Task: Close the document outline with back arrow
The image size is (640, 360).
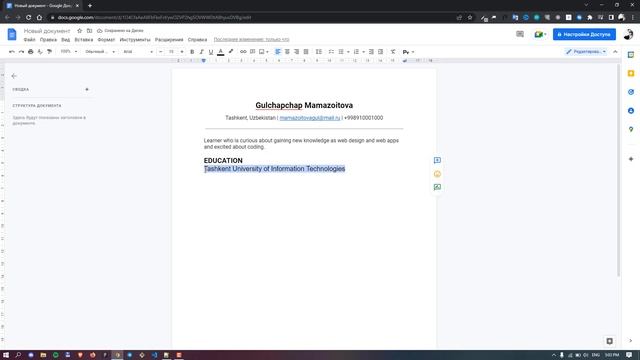Action: 14,76
